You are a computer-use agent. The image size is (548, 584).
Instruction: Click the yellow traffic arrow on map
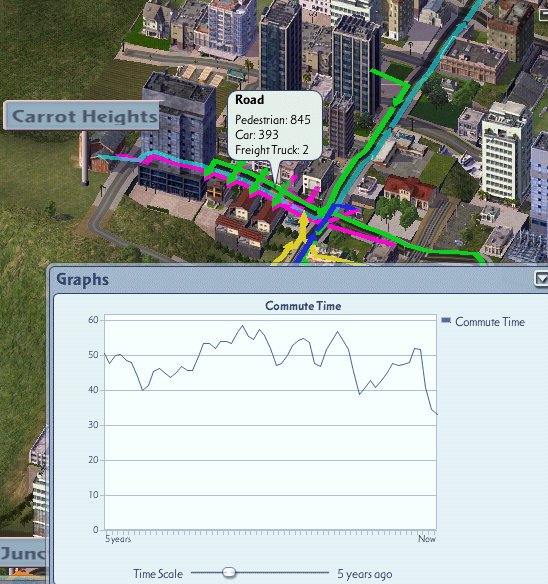pyautogui.click(x=303, y=225)
